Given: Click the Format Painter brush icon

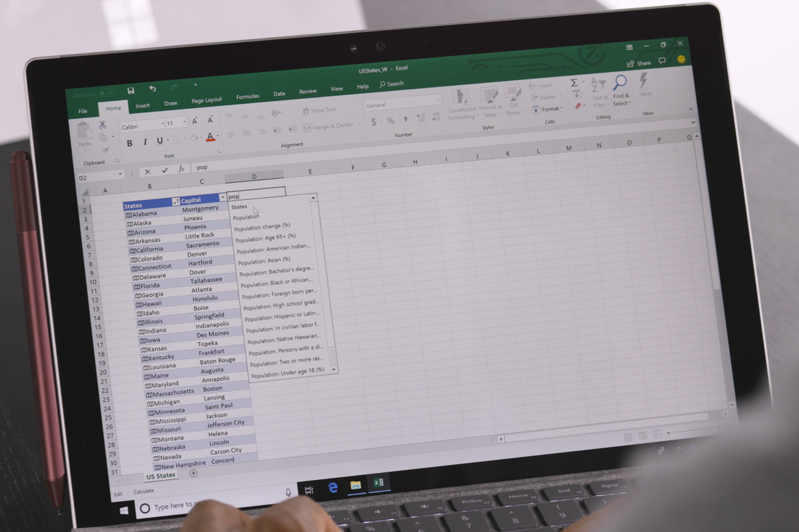Looking at the screenshot, I should click(x=106, y=150).
